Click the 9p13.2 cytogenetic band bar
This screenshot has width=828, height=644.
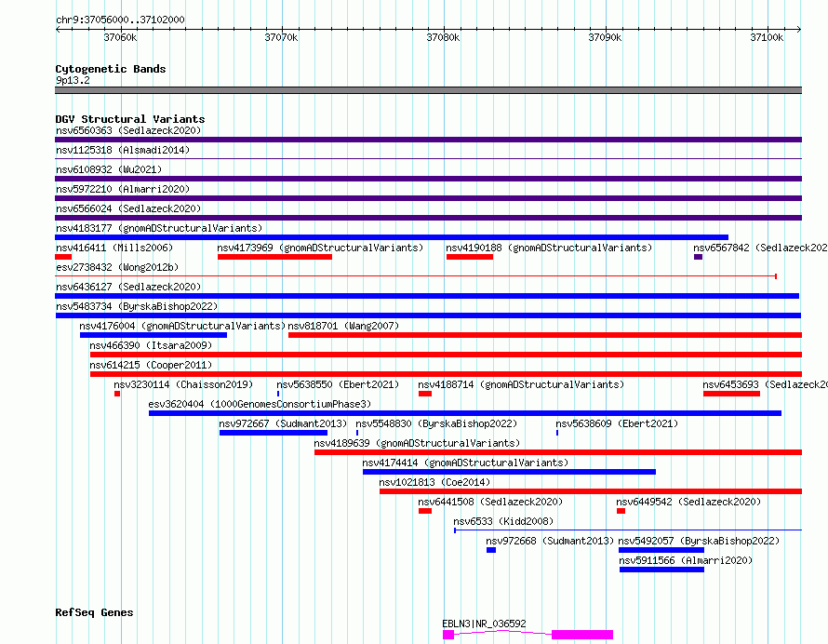(x=428, y=90)
